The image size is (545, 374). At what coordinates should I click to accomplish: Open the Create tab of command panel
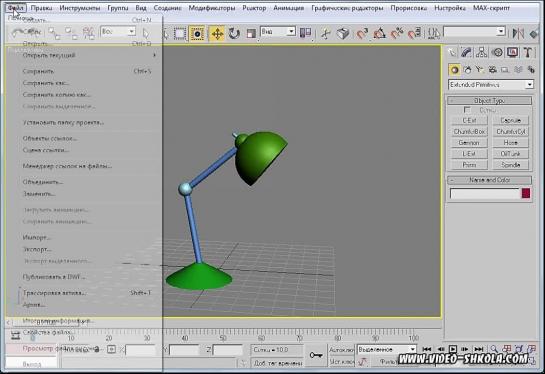[452, 52]
